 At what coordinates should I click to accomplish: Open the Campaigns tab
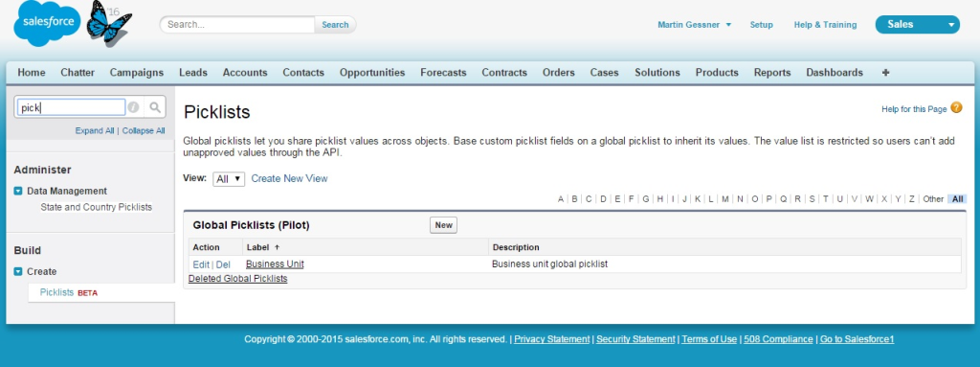(x=136, y=73)
